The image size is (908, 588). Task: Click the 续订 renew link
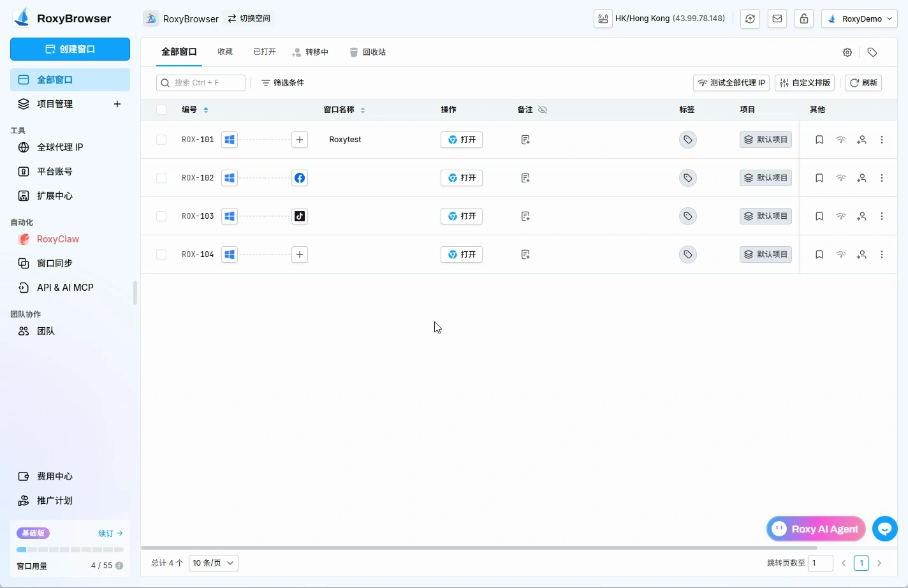coord(110,533)
